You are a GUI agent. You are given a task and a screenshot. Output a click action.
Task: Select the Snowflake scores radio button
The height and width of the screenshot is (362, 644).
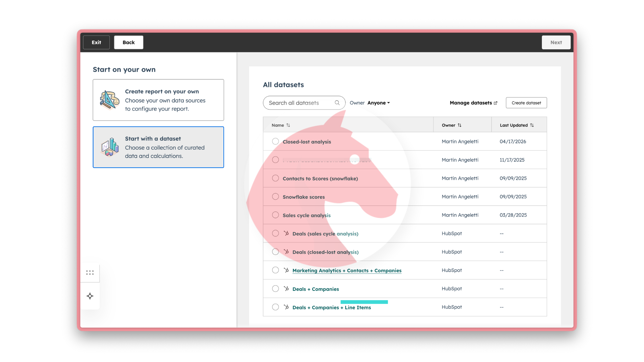tap(275, 196)
